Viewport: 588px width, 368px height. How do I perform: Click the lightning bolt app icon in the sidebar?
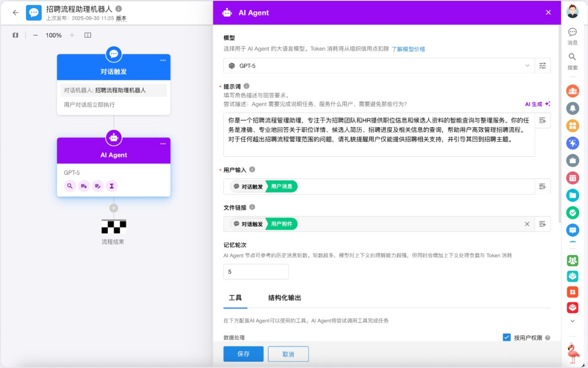[572, 143]
